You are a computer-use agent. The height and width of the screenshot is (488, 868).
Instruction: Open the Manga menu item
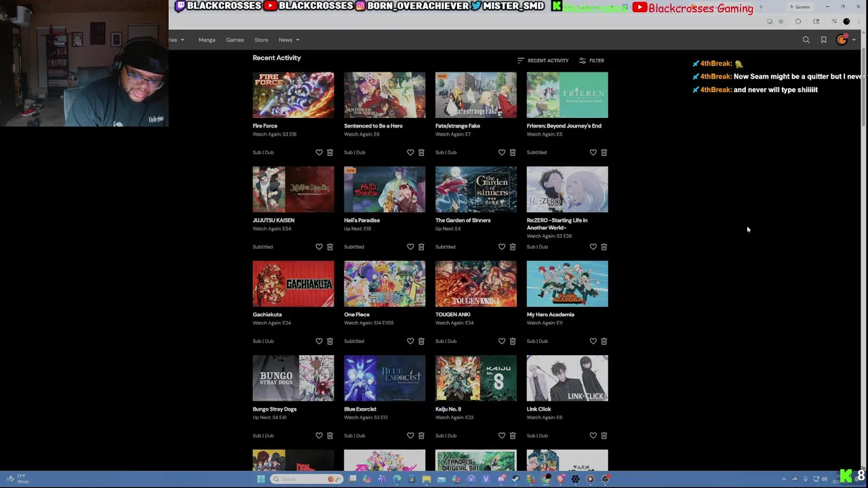(207, 40)
